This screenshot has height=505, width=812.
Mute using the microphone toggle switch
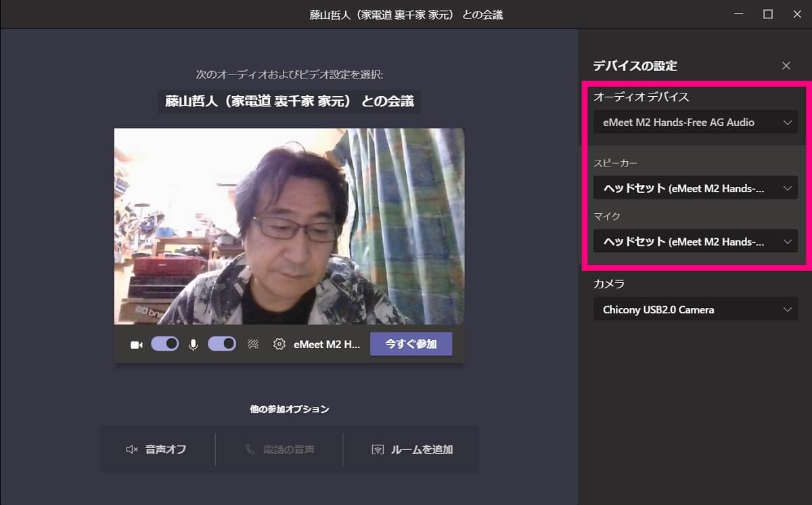click(221, 344)
